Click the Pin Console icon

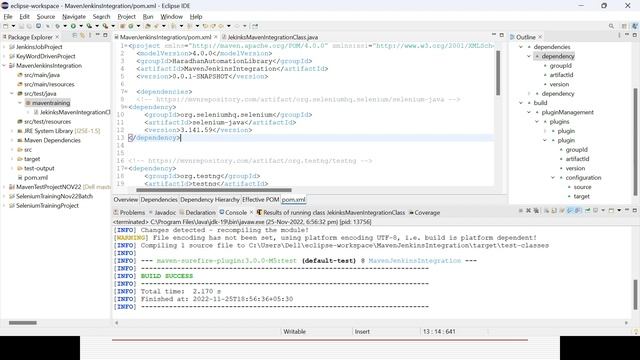[x=588, y=211]
